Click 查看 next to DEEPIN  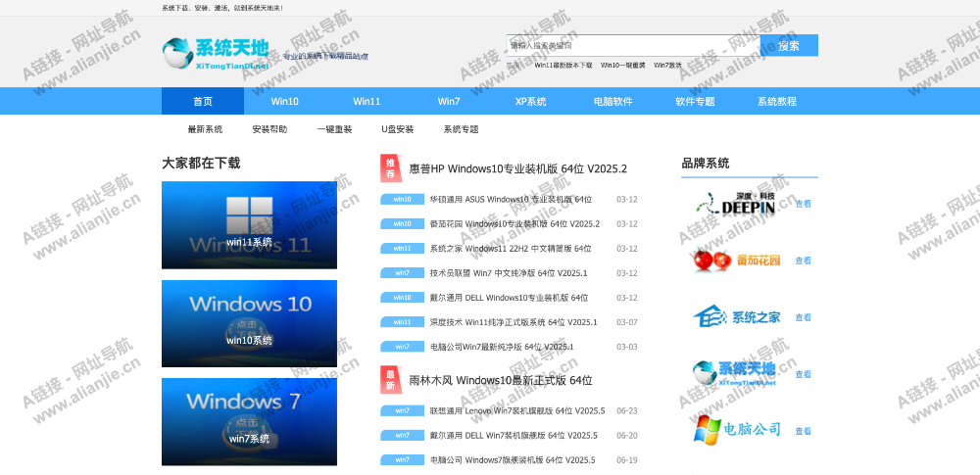coord(804,204)
